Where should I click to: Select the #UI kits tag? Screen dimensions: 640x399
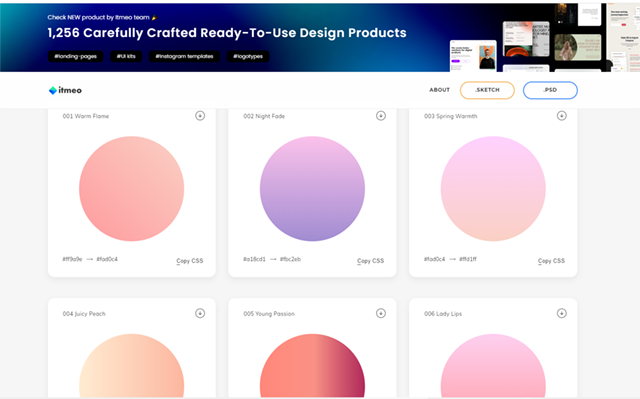pyautogui.click(x=126, y=56)
